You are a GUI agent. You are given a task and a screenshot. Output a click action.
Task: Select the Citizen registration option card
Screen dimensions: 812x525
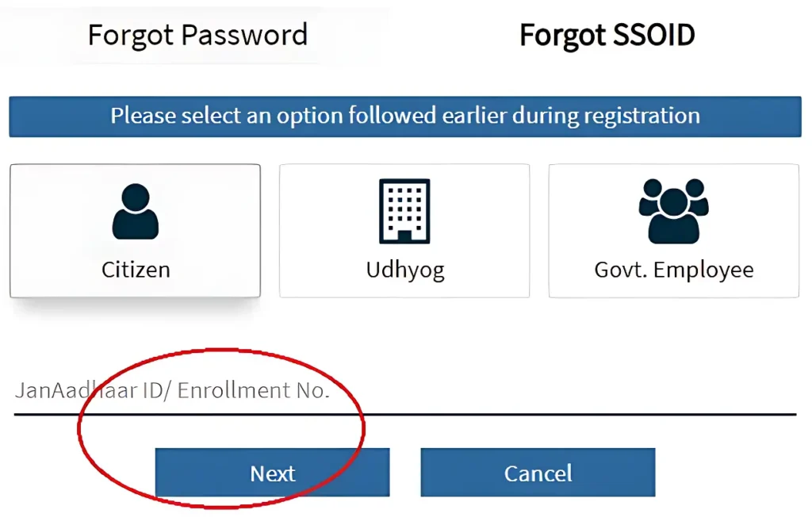click(135, 231)
